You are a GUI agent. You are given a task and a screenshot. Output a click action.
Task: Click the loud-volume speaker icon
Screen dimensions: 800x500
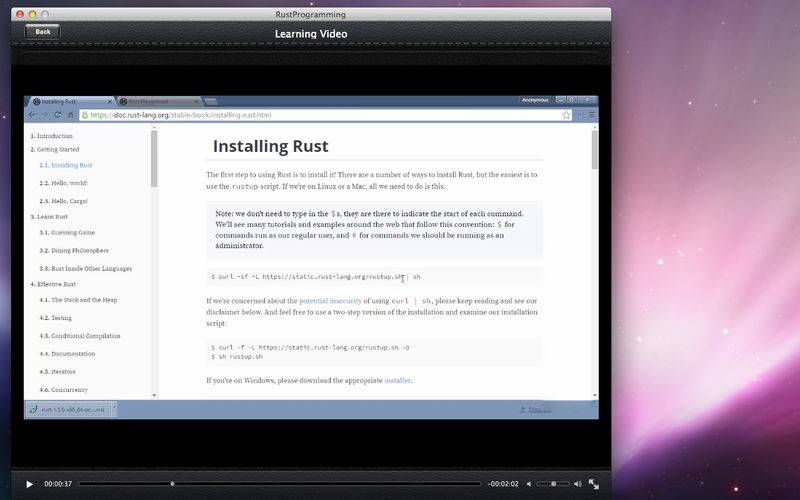click(x=577, y=484)
